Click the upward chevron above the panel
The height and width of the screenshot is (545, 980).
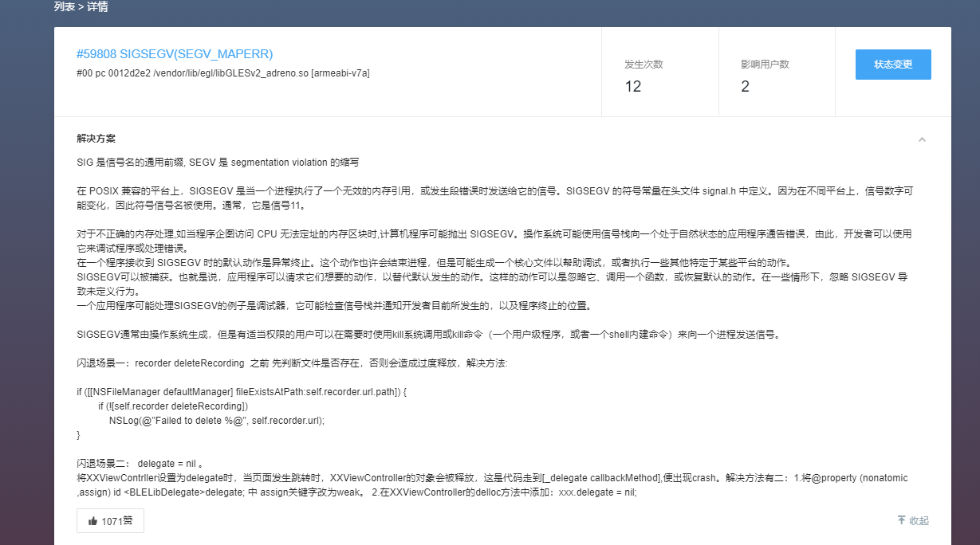coord(923,139)
